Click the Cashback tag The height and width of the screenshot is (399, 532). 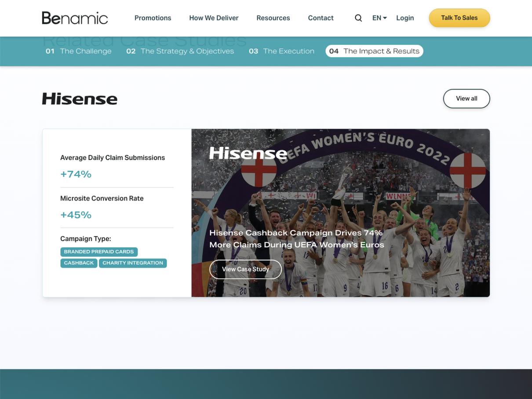point(79,263)
